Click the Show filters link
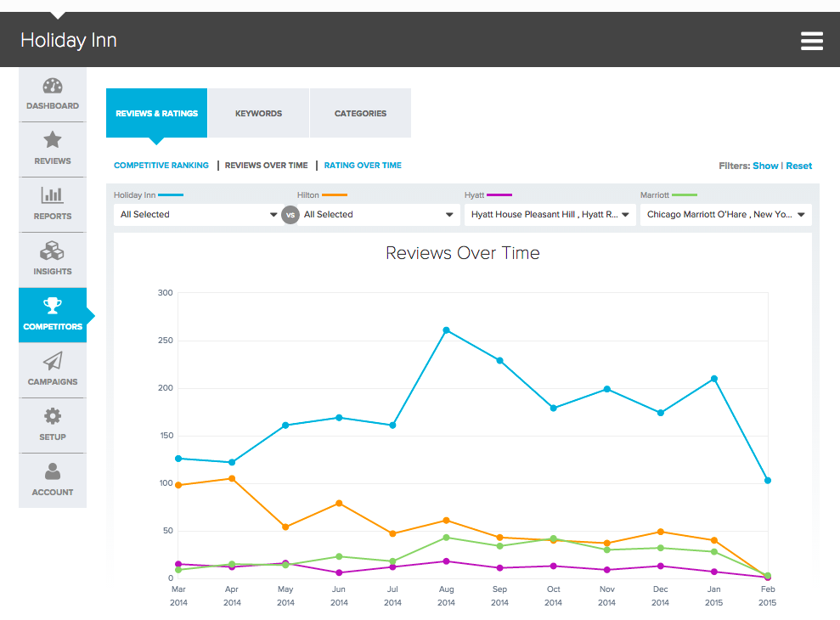The image size is (840, 620). tap(765, 166)
